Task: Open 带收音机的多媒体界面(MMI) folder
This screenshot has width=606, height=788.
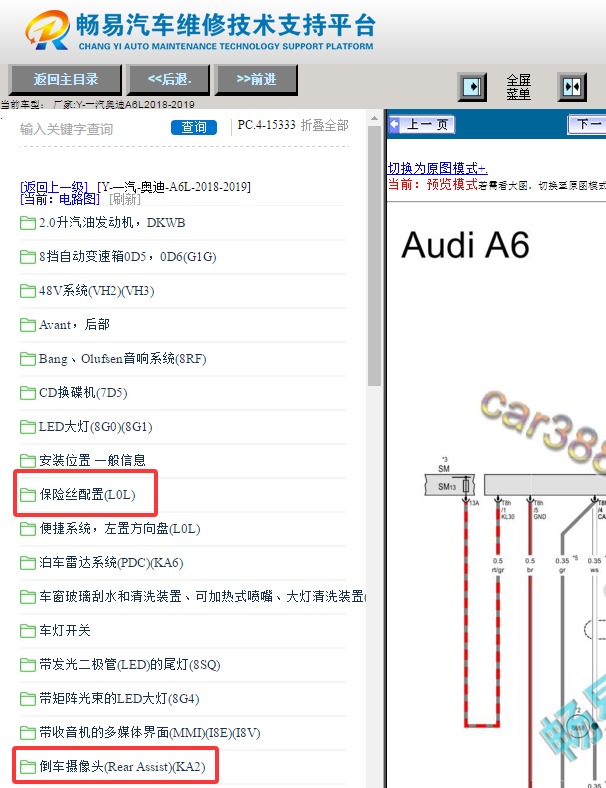Action: click(x=150, y=733)
